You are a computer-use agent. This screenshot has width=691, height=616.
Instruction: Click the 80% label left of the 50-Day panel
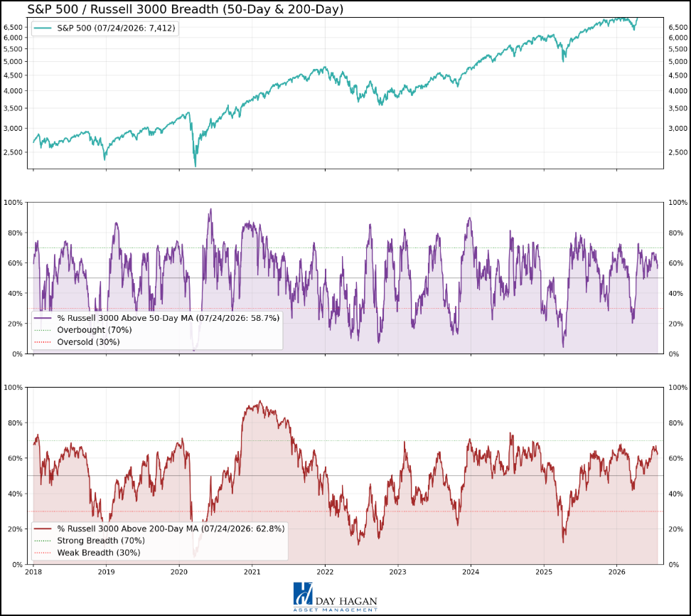15,233
